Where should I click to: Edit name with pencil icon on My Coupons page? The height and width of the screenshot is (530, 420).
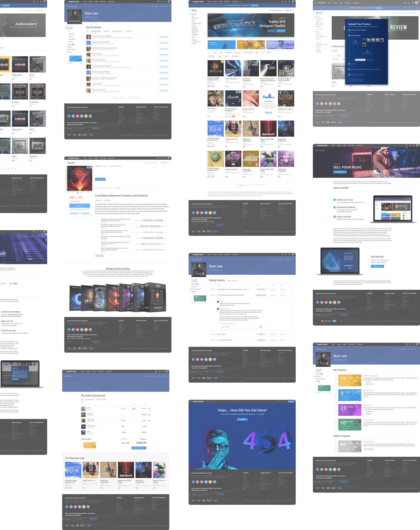(349, 356)
